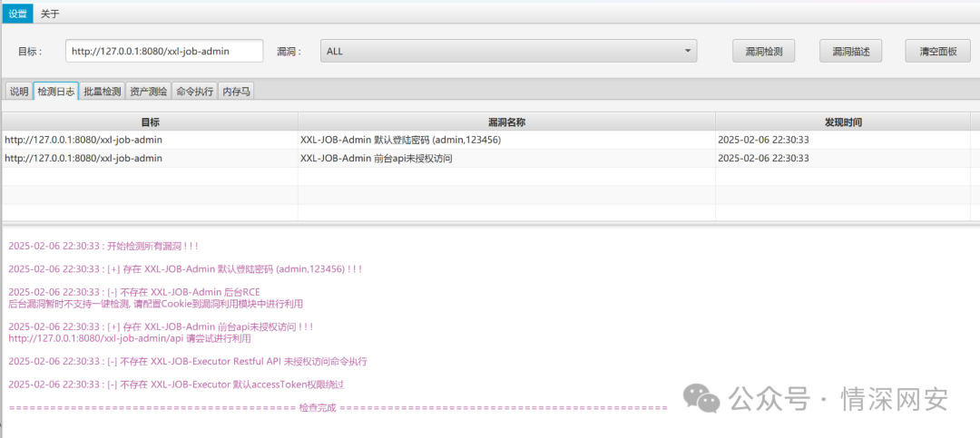Switch to the 命令执行 tab
The height and width of the screenshot is (438, 980).
pyautogui.click(x=195, y=92)
